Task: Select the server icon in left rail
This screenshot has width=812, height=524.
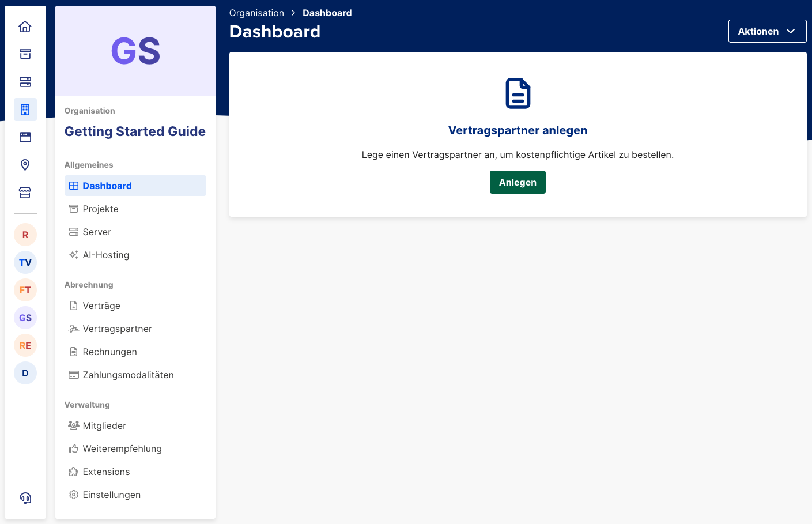Action: click(25, 82)
